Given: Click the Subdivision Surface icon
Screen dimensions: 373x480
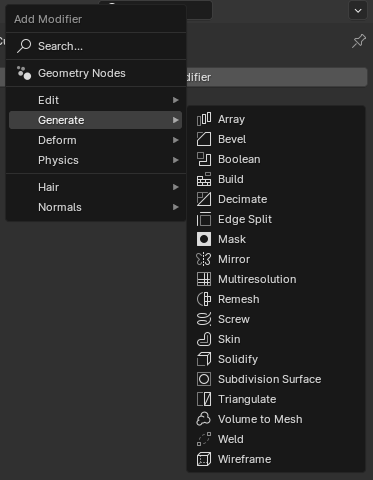Looking at the screenshot, I should pos(204,379).
